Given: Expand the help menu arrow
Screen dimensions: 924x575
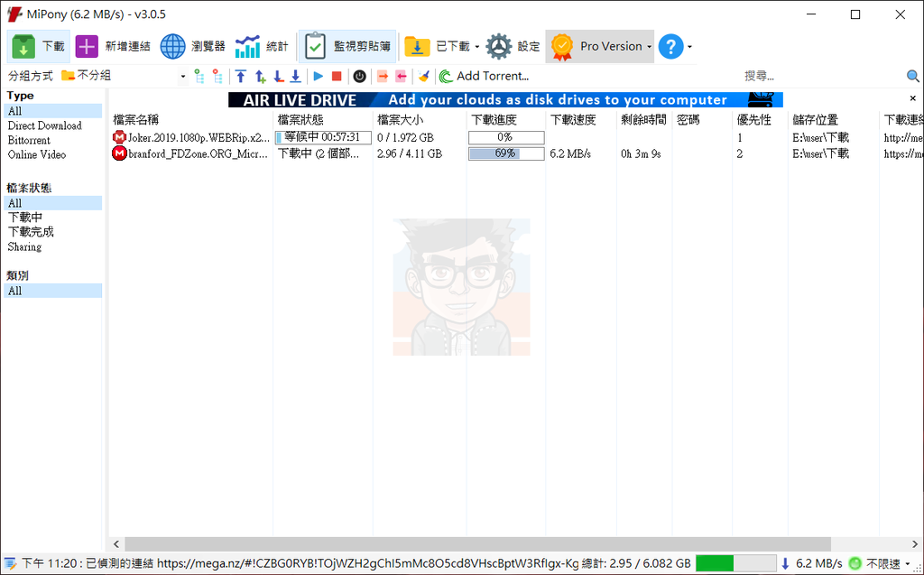Looking at the screenshot, I should [689, 47].
